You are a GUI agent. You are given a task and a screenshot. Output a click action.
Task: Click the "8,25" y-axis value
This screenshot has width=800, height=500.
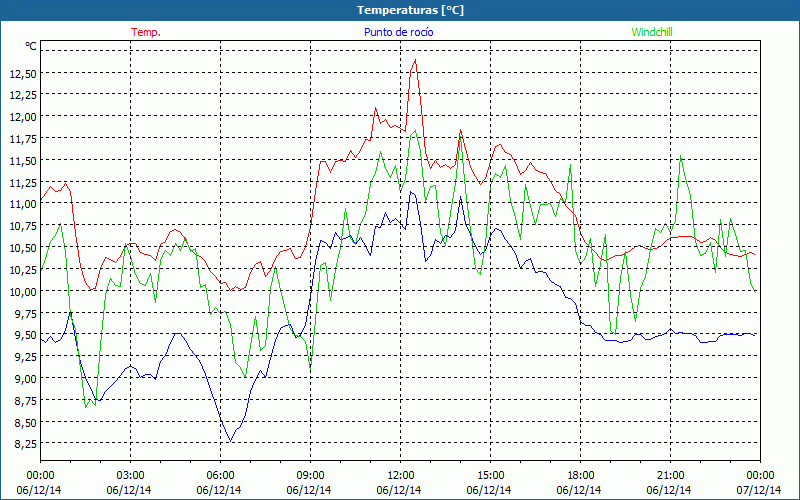coord(26,444)
